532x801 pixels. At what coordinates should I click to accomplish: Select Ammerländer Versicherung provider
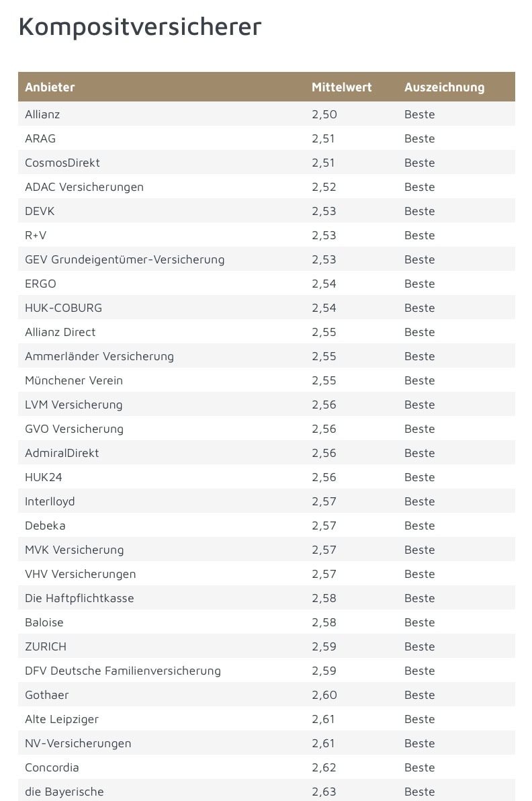99,356
